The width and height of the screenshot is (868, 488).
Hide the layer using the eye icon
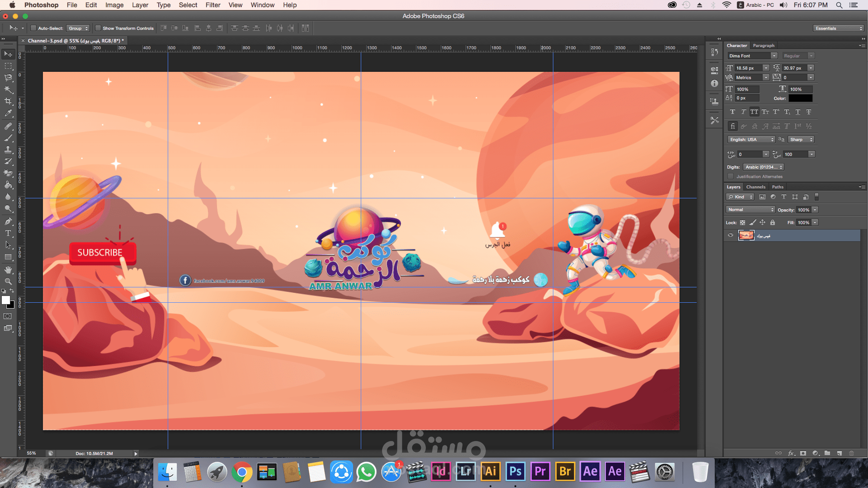(731, 235)
